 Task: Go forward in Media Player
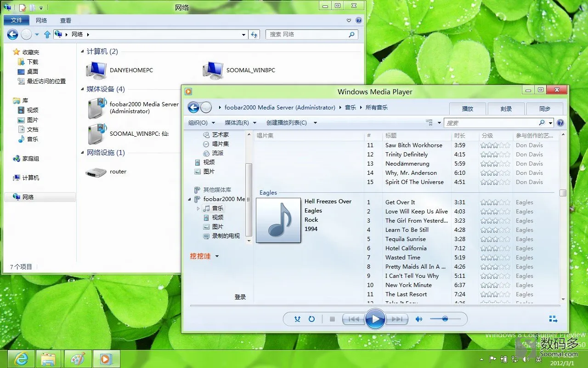click(206, 108)
